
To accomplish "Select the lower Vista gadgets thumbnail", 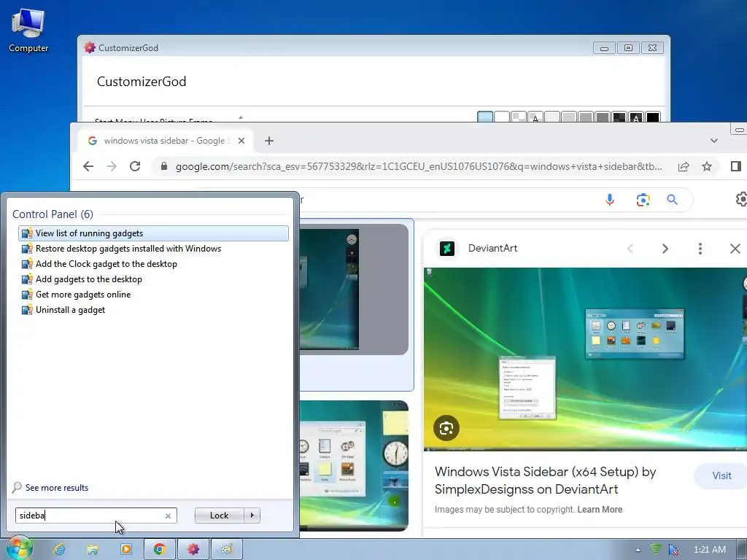I will point(354,466).
